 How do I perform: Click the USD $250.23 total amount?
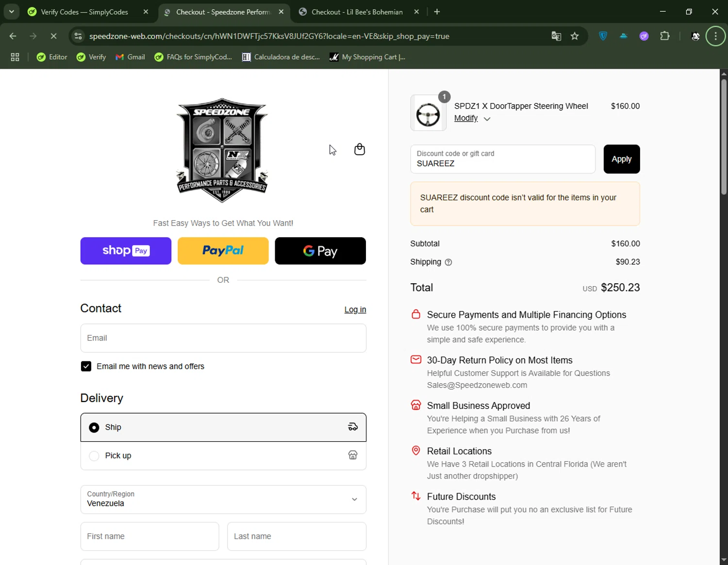(611, 288)
